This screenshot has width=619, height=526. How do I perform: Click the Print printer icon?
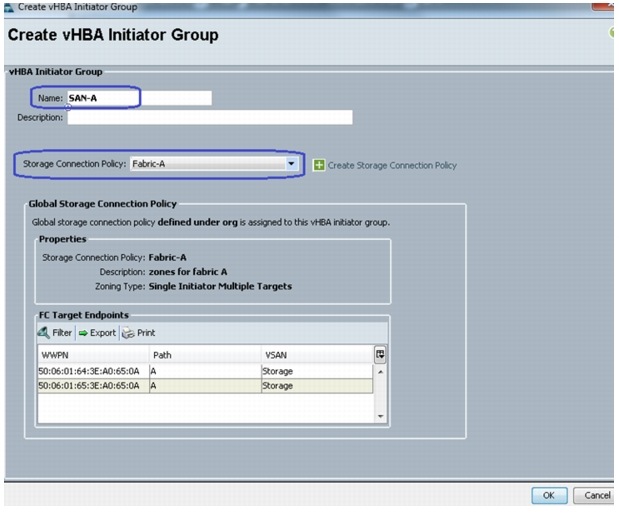click(x=128, y=333)
